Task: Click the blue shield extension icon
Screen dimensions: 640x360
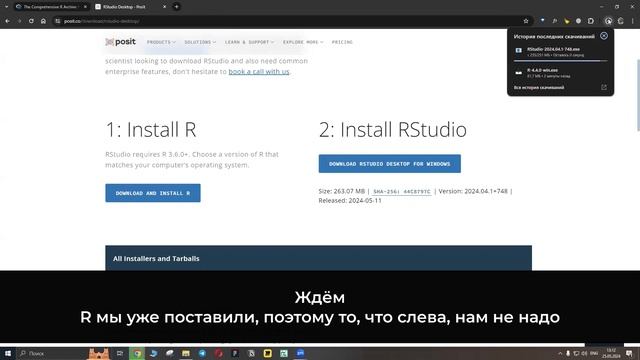Action: pyautogui.click(x=542, y=20)
